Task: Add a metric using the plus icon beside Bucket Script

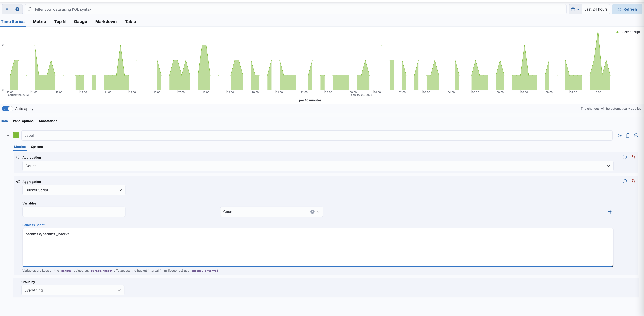Action: 625,181
